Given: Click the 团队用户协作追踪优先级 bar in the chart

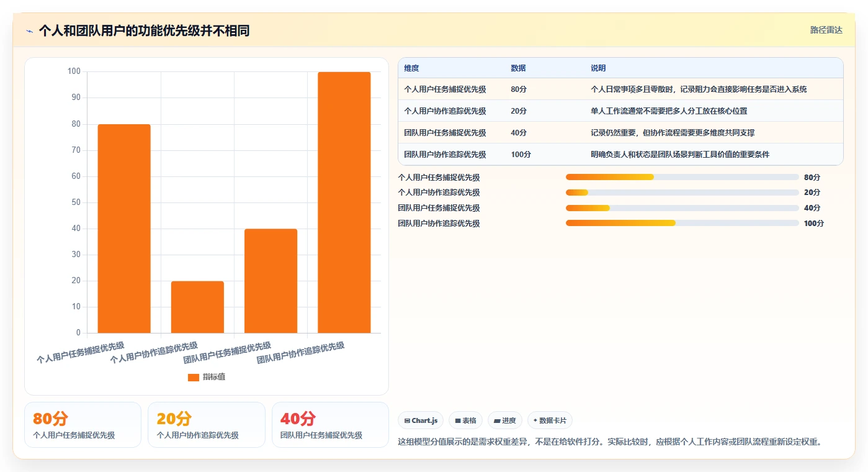Looking at the screenshot, I should (x=344, y=202).
